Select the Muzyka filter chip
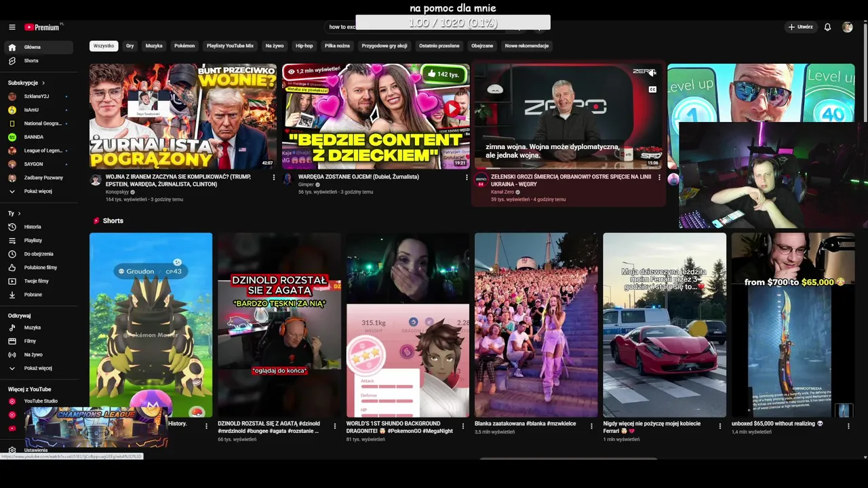The image size is (868, 488). [x=154, y=46]
